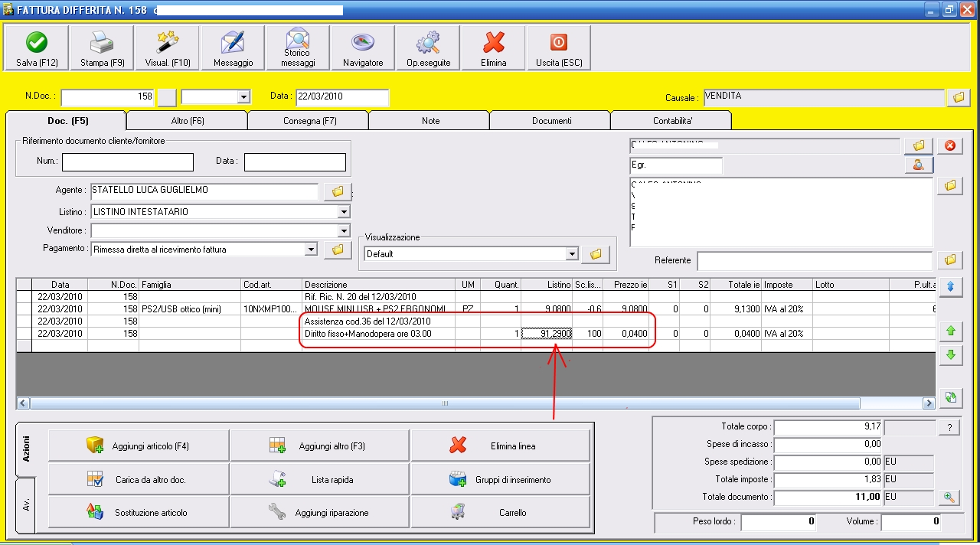The width and height of the screenshot is (980, 545).
Task: Click Aggiungi riparazione button
Action: [320, 513]
